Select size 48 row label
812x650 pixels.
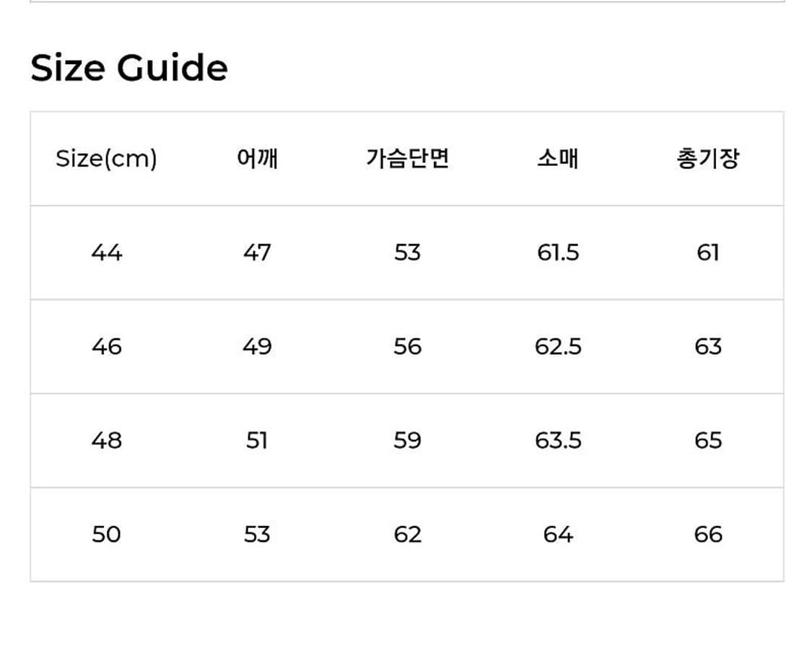107,441
